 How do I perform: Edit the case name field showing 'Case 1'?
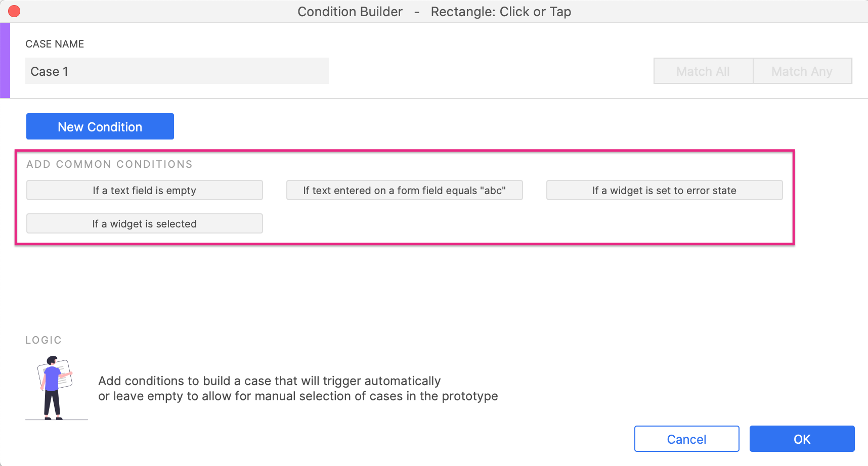(x=177, y=71)
